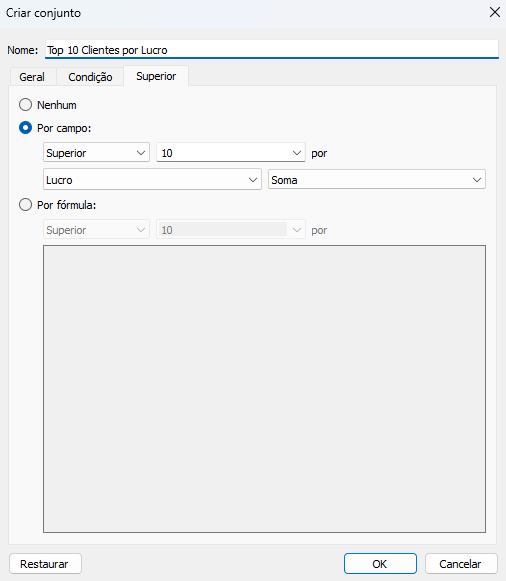Select the Nenhum radio button
The width and height of the screenshot is (506, 581).
(x=26, y=105)
